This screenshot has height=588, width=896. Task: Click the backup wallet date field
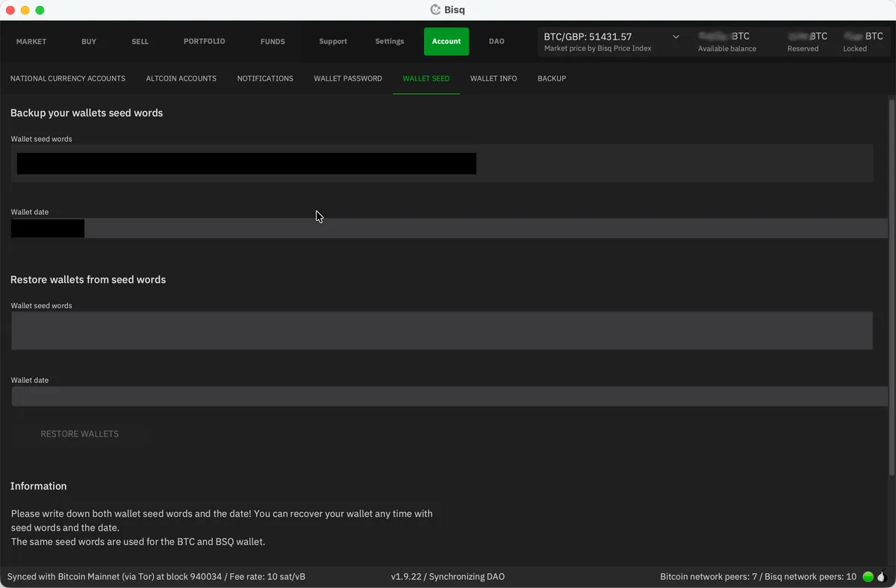[449, 228]
